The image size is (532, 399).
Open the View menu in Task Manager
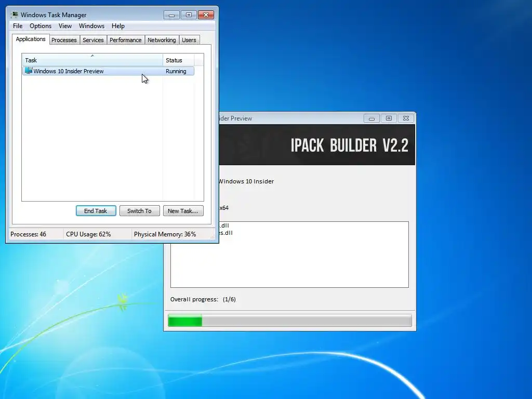point(65,26)
